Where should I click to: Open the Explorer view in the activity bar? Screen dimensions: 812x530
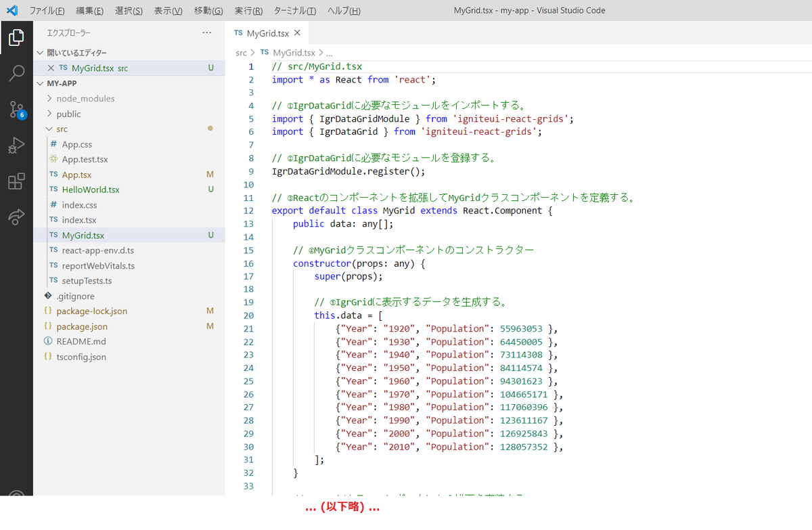pyautogui.click(x=16, y=38)
